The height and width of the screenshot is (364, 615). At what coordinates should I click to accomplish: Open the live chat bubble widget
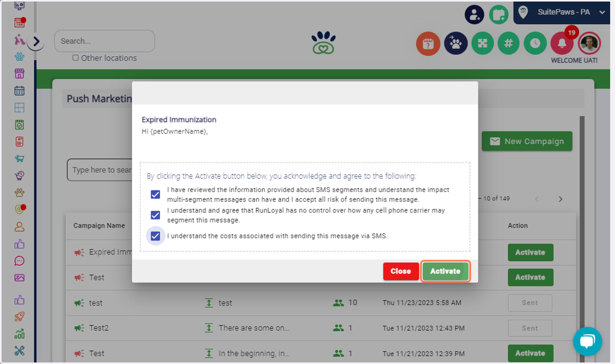click(587, 341)
